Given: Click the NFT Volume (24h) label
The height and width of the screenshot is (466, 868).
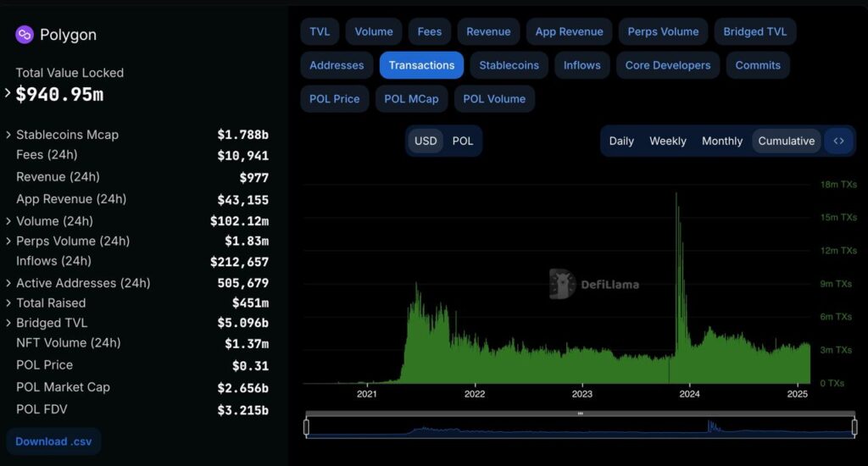Looking at the screenshot, I should 69,342.
